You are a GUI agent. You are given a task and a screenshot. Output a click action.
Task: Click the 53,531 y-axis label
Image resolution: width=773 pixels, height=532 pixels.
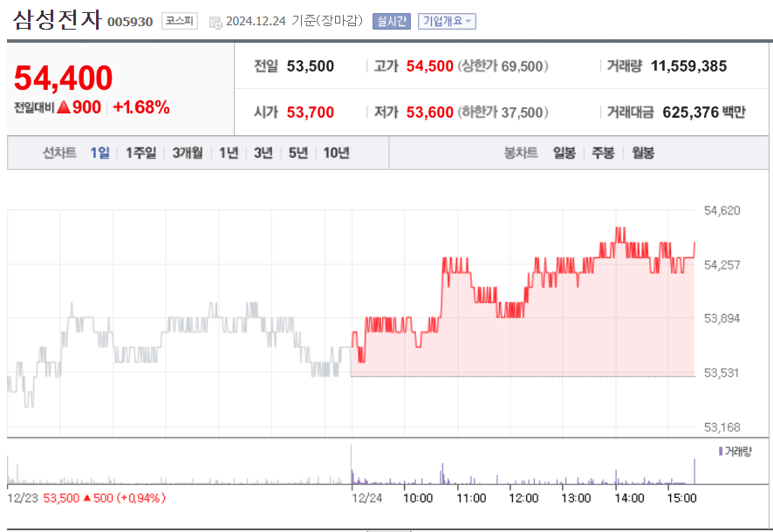click(x=722, y=373)
